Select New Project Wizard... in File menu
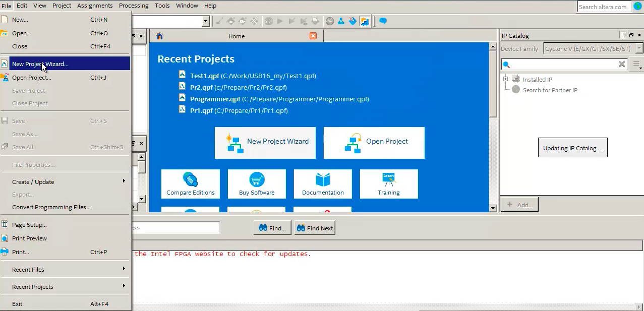Viewport: 644px width, 311px height. point(66,64)
